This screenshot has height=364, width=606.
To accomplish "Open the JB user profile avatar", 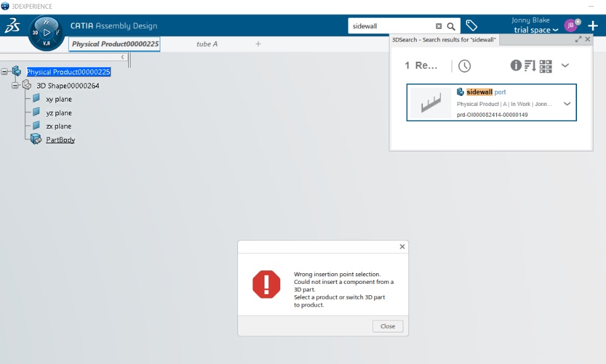I will [571, 25].
